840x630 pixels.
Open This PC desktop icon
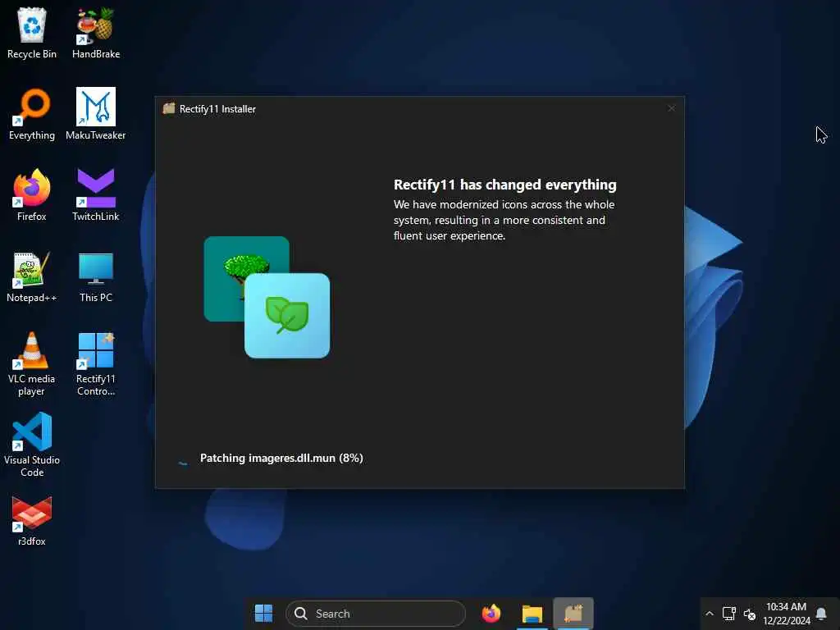[95, 277]
